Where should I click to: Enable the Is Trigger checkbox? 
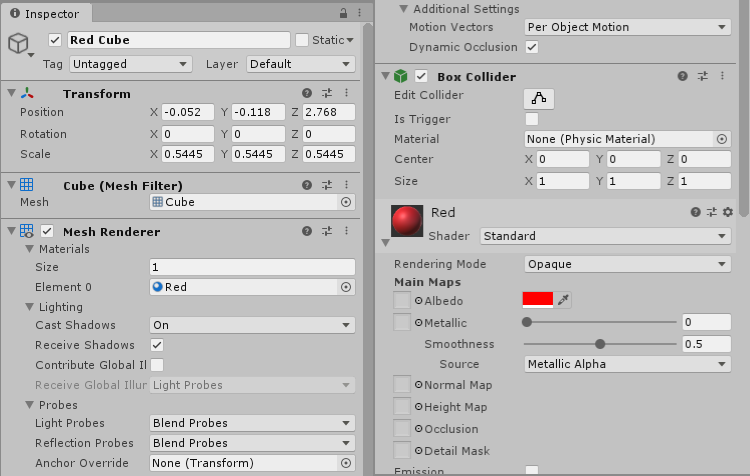532,119
